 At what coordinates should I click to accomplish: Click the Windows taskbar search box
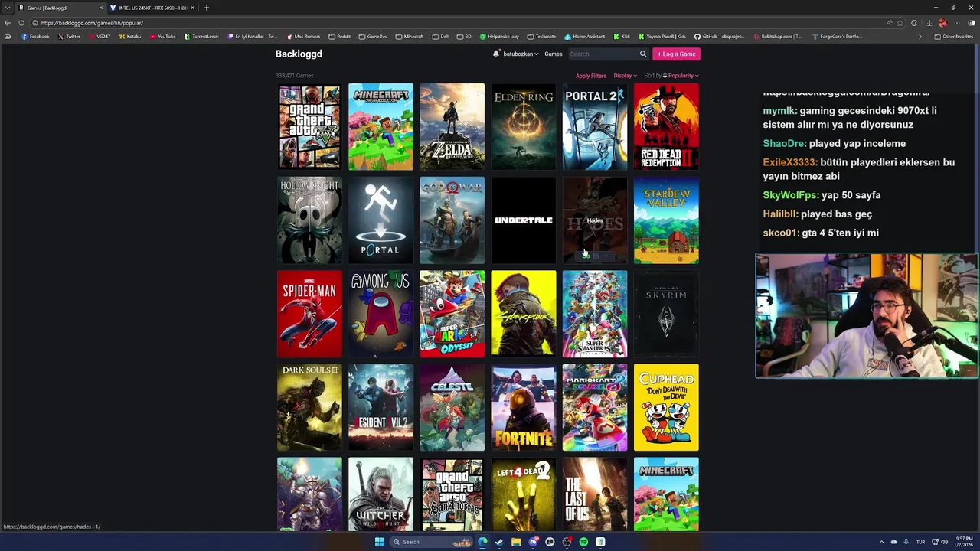(x=431, y=542)
